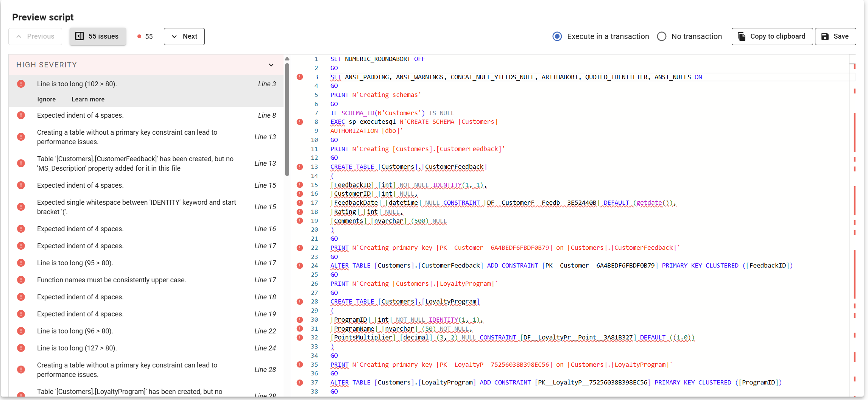Go to the Previous issue
This screenshot has width=868, height=400.
pyautogui.click(x=35, y=36)
